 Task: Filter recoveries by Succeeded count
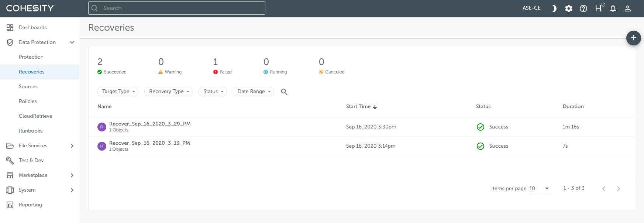pos(112,66)
